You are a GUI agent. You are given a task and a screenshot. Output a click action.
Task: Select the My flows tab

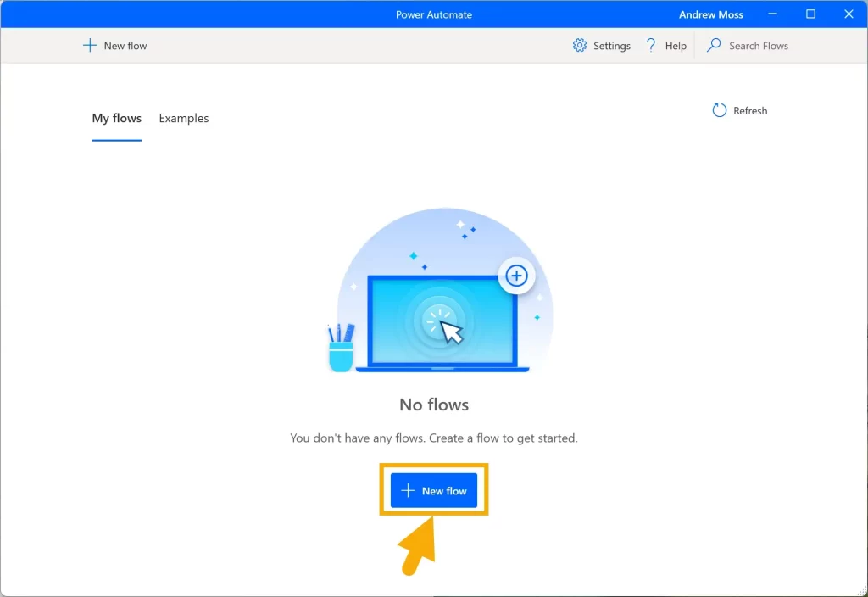116,119
